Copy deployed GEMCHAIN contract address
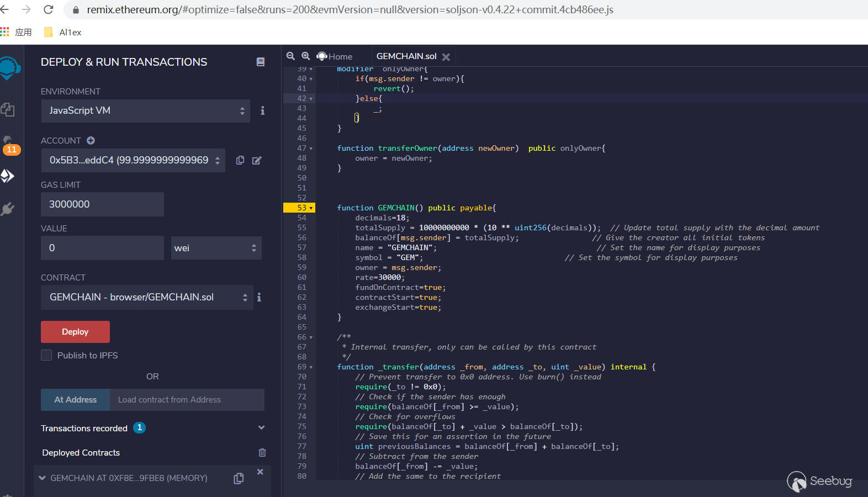This screenshot has width=868, height=497. click(x=239, y=478)
